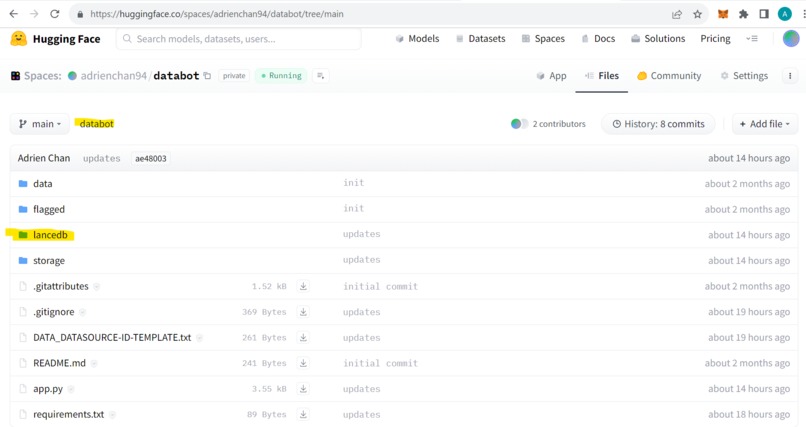Download the .gitattributes file

pyautogui.click(x=303, y=286)
